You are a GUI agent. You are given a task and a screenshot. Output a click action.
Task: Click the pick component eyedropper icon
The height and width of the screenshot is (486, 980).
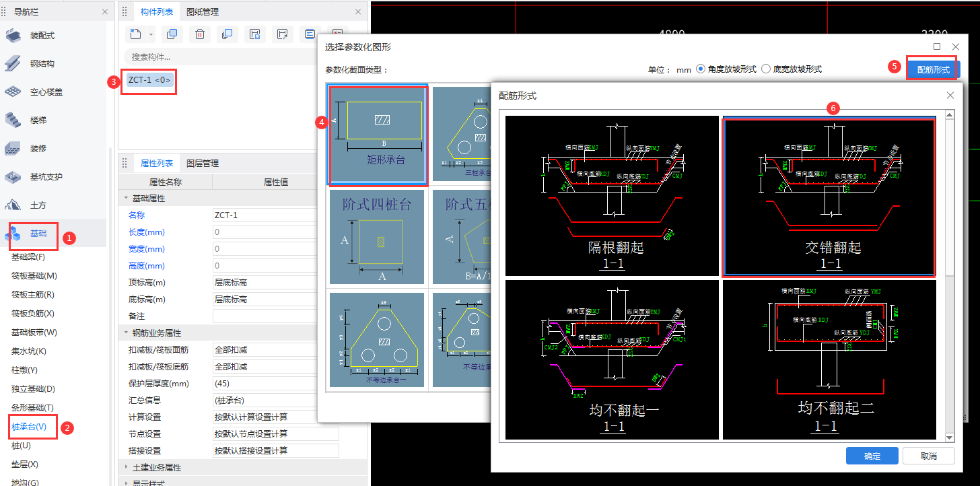pyautogui.click(x=283, y=34)
